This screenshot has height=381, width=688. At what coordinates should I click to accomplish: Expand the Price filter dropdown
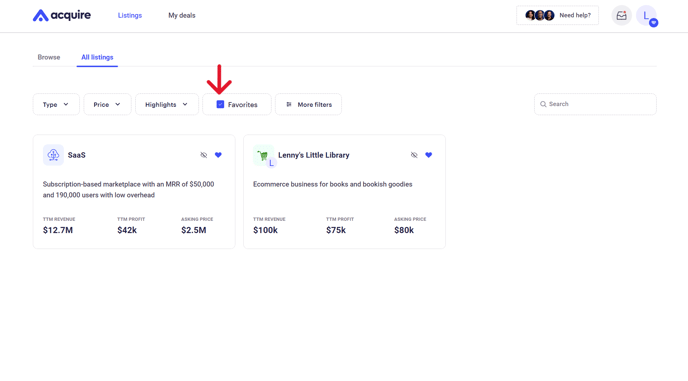pyautogui.click(x=108, y=104)
